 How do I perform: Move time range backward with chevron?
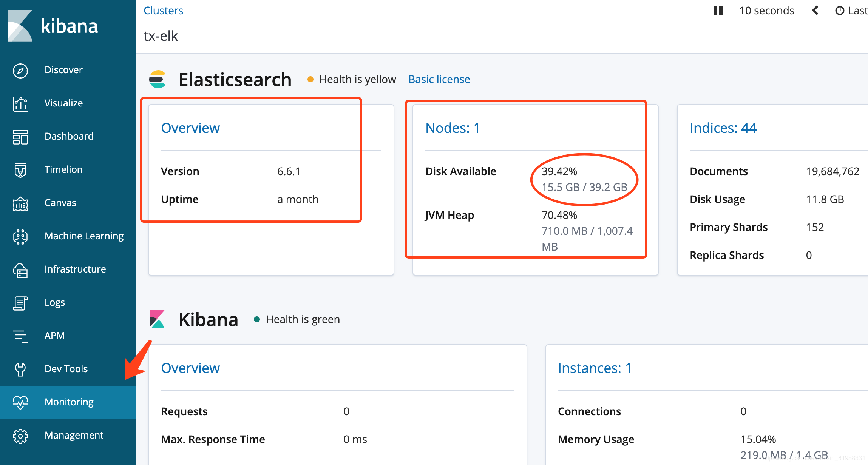pos(815,11)
